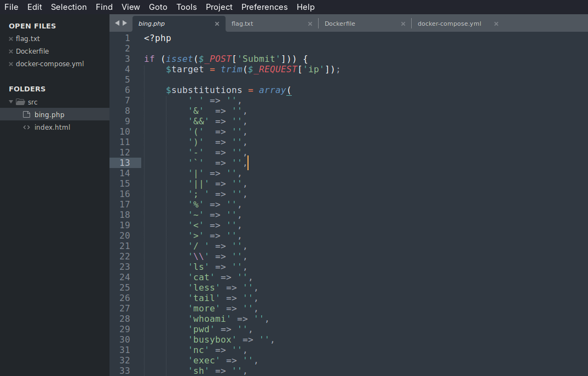
Task: Open the Find menu
Action: [x=104, y=7]
